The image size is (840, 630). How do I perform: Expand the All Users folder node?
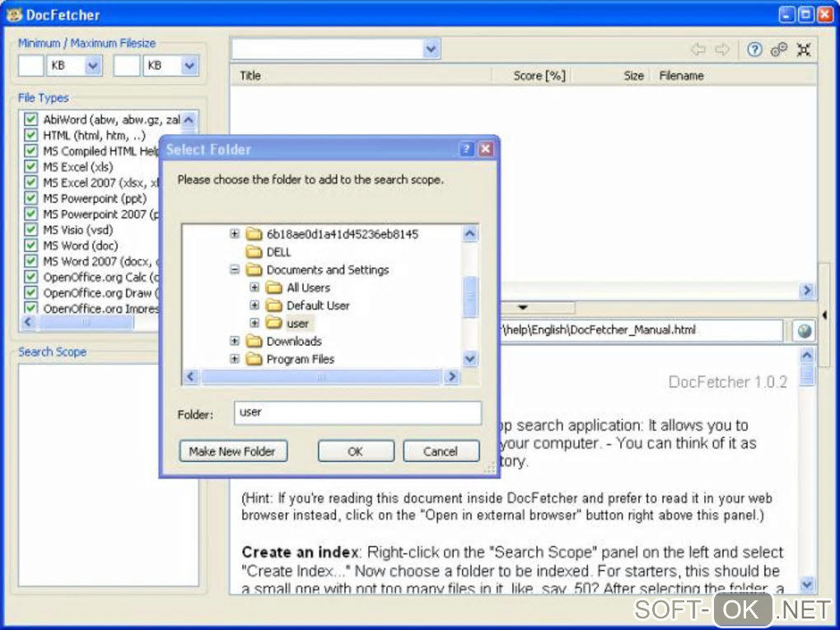point(254,287)
